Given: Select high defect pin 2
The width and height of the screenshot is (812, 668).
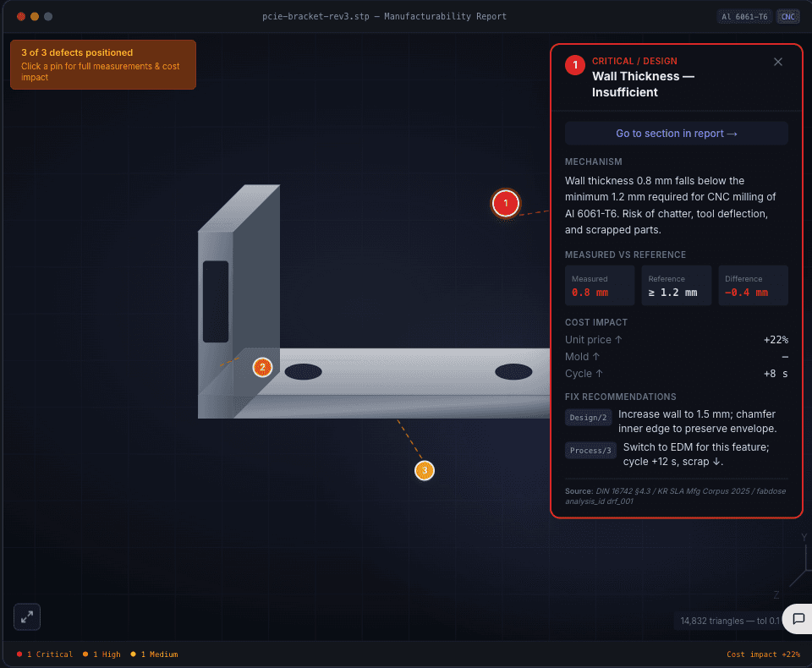Looking at the screenshot, I should click(262, 368).
